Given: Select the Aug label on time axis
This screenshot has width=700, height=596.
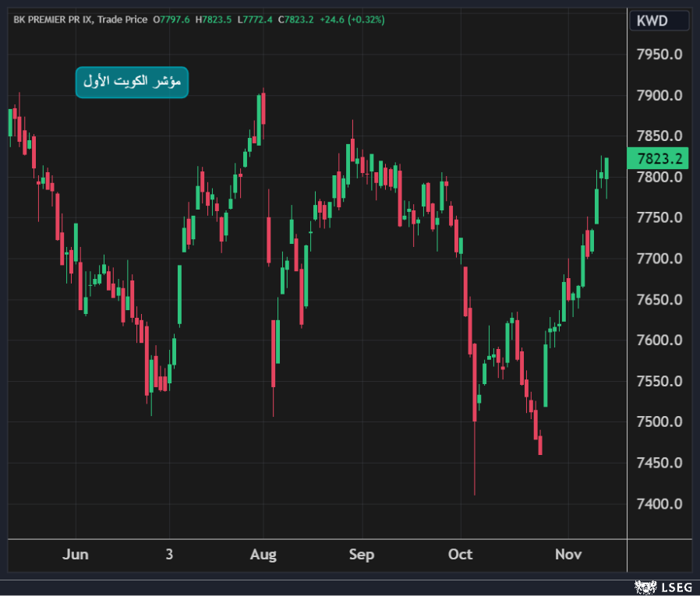Looking at the screenshot, I should pyautogui.click(x=263, y=555).
